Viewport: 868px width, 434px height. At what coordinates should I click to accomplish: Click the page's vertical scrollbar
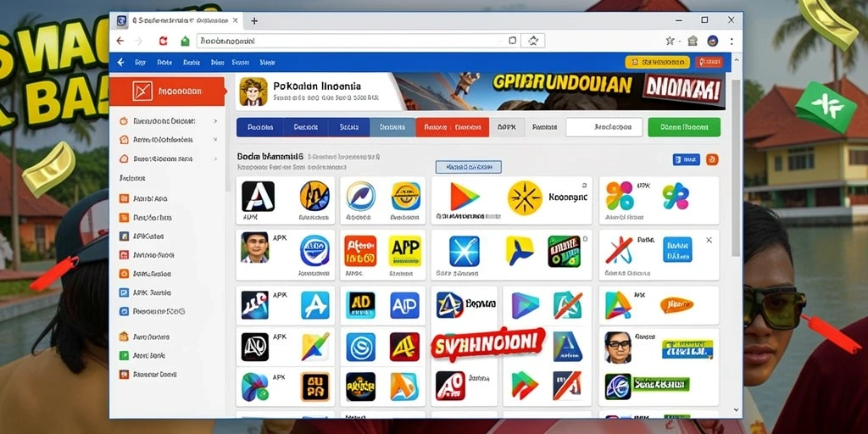[x=736, y=168]
